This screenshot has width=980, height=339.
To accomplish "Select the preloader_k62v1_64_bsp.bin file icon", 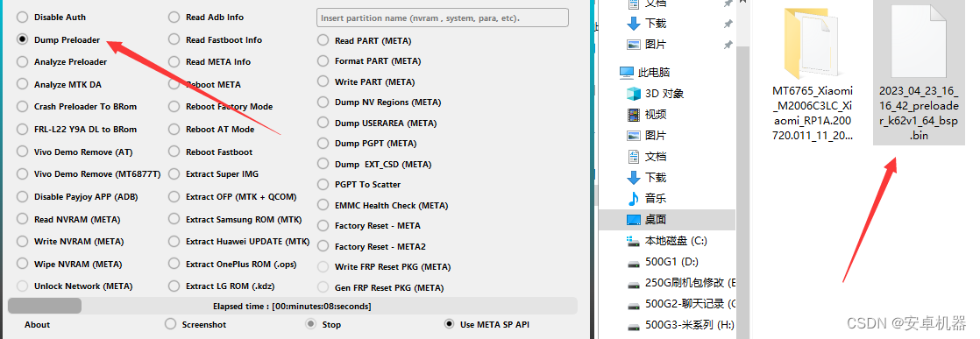I will click(919, 42).
